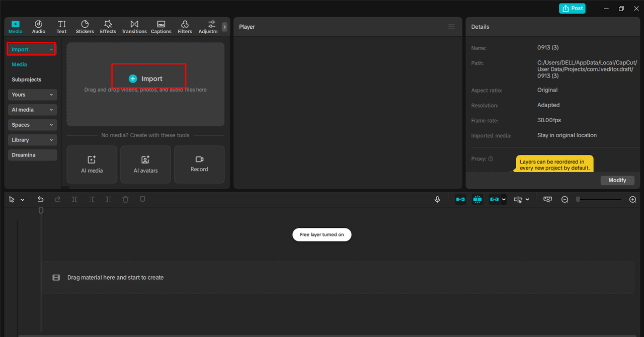This screenshot has width=644, height=337.
Task: Click the Undo icon in the timeline toolbar
Action: (x=40, y=199)
